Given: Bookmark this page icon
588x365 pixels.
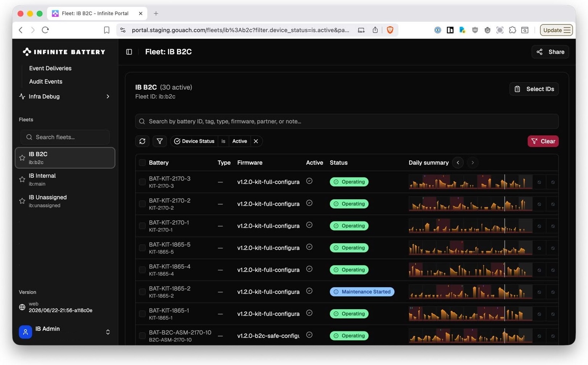Looking at the screenshot, I should click(107, 30).
